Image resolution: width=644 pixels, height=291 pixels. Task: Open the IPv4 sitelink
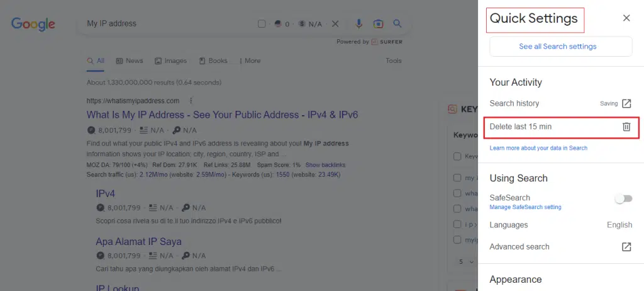[x=105, y=194]
